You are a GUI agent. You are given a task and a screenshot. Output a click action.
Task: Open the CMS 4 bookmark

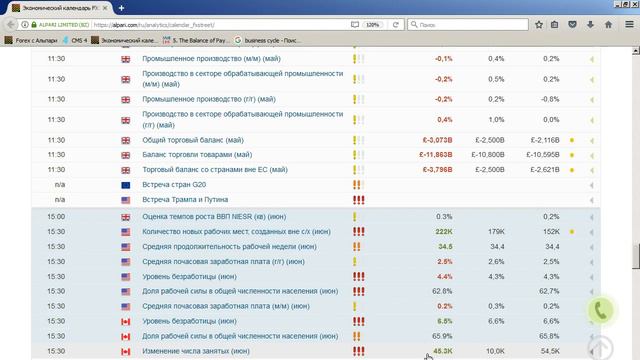[x=75, y=40]
